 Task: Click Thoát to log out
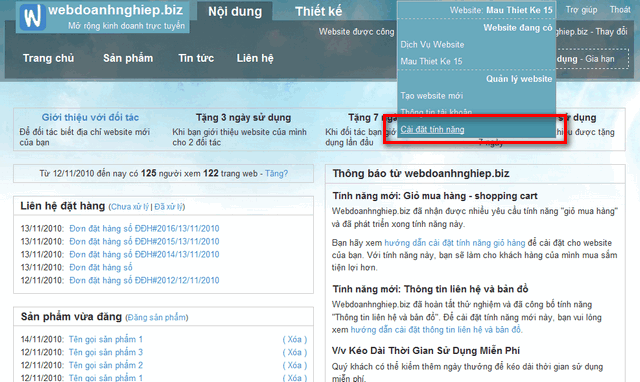[620, 10]
